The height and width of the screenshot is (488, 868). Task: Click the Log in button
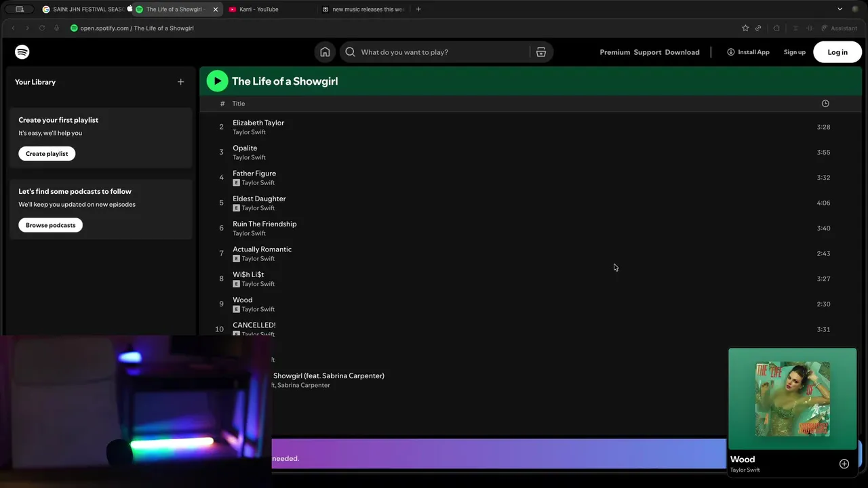(x=837, y=52)
